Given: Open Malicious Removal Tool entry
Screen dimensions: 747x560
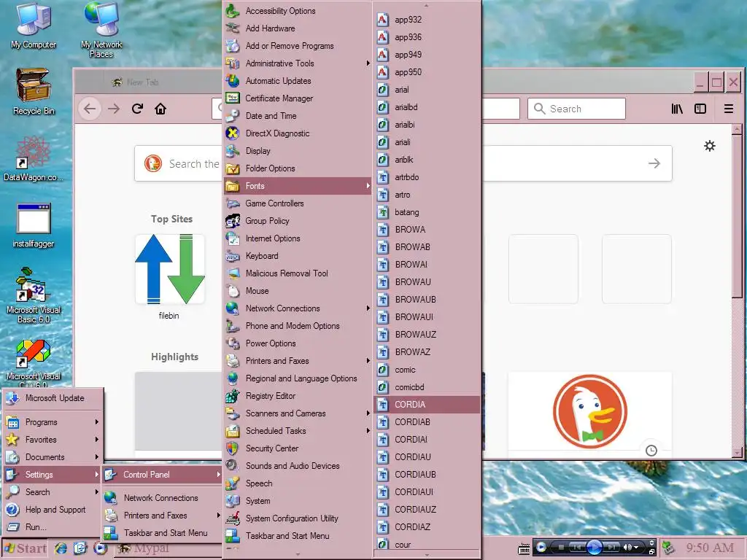Looking at the screenshot, I should [298, 273].
